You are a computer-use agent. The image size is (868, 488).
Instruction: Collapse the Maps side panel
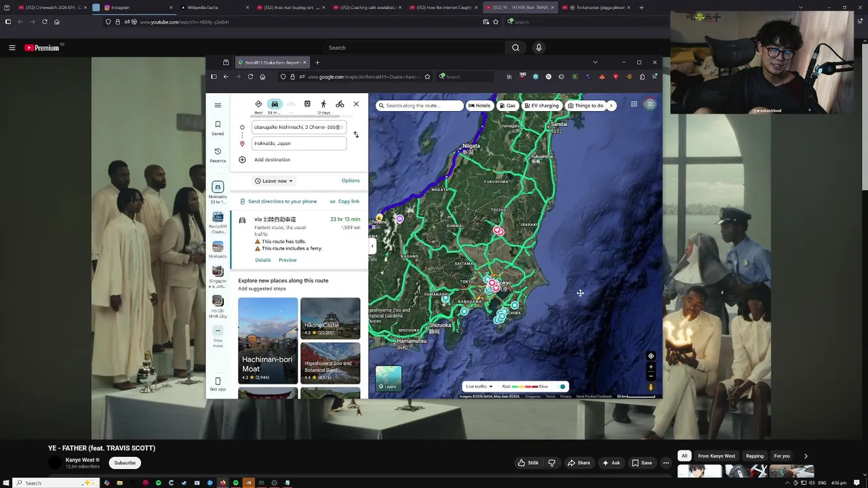[x=372, y=246]
